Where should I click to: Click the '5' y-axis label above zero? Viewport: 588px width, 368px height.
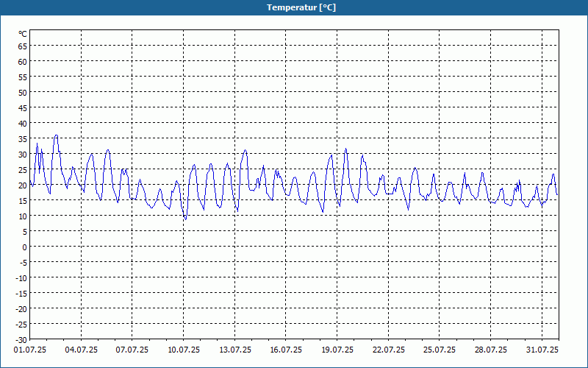[25, 232]
